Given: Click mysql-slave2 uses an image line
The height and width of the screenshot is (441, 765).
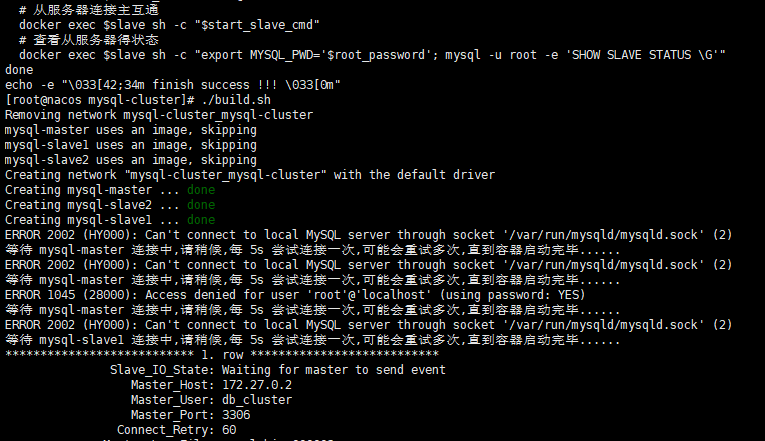Looking at the screenshot, I should (x=131, y=160).
